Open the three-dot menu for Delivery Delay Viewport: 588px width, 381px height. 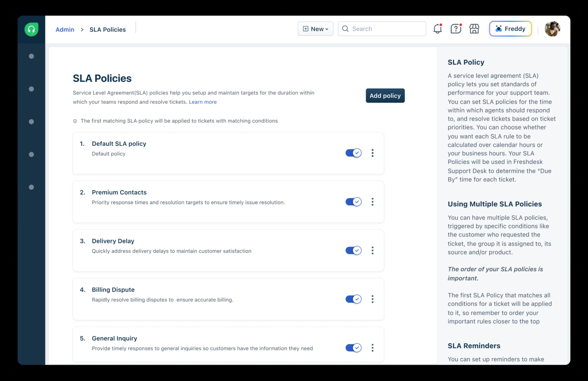[372, 251]
